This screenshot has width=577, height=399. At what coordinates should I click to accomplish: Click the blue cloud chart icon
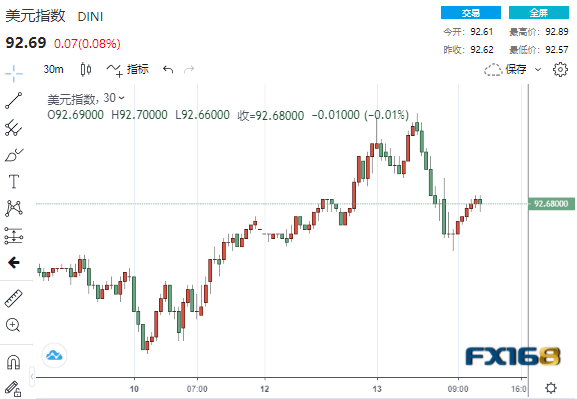tap(54, 356)
